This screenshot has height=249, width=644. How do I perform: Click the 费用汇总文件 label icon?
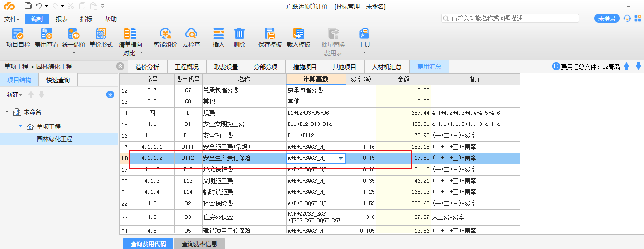[x=556, y=66]
